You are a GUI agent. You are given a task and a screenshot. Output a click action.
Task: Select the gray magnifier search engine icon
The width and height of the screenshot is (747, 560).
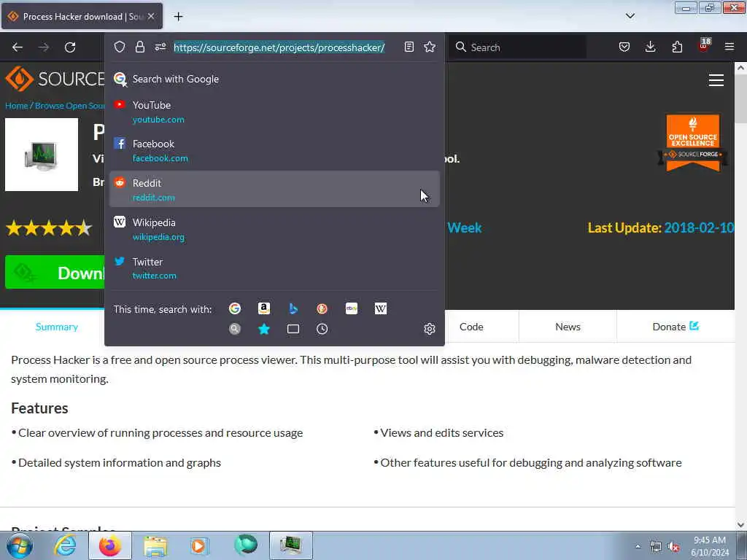click(235, 329)
